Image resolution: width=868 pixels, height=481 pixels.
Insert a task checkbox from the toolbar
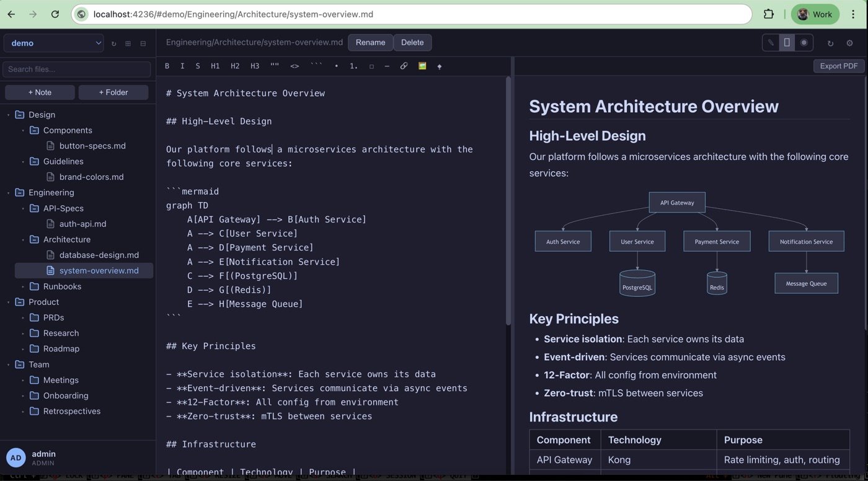(x=371, y=66)
